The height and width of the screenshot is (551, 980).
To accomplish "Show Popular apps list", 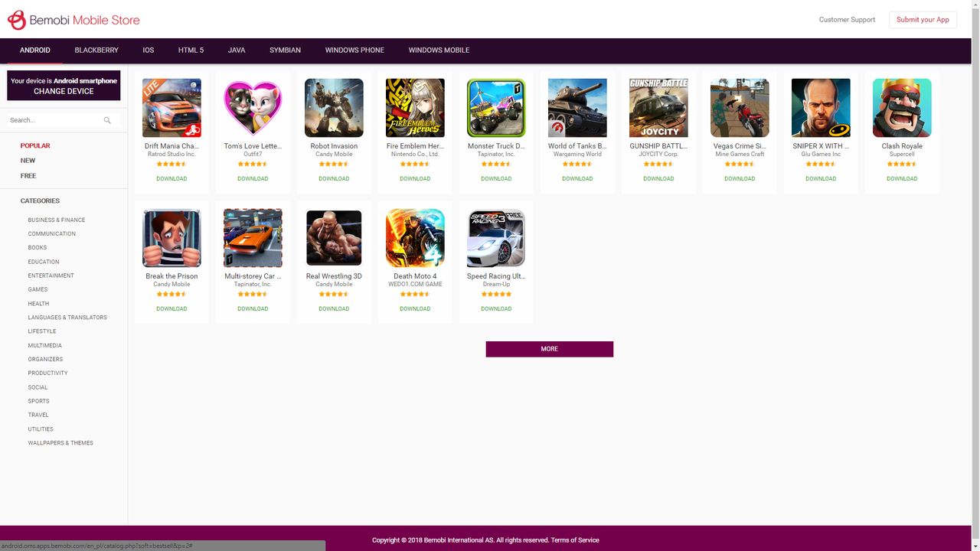I will pos(35,145).
